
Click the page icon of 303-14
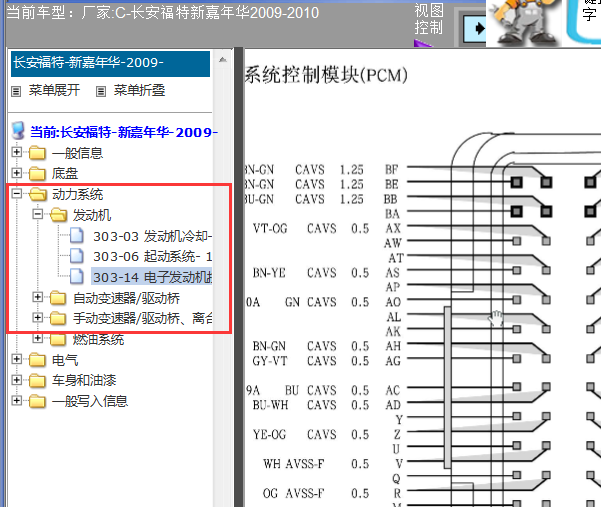tap(77, 276)
